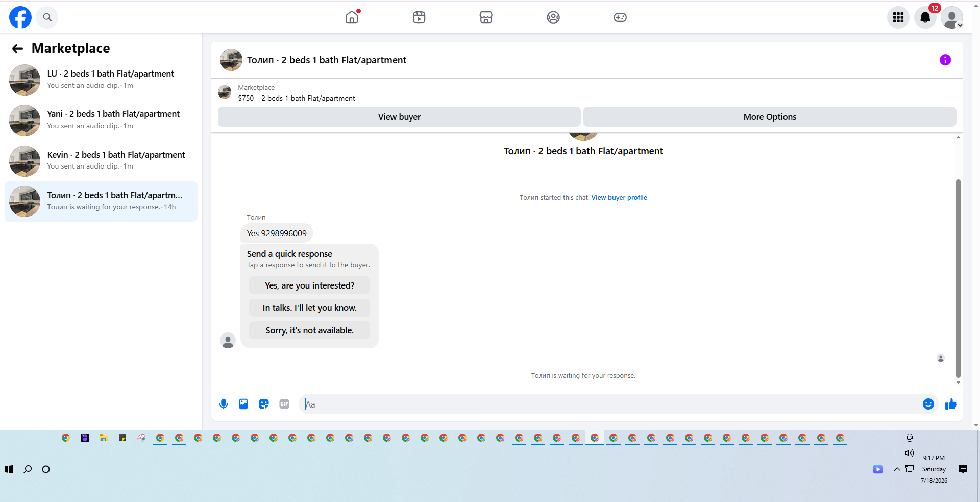This screenshot has height=502, width=980.
Task: Open the Yani conversation about the flat
Action: click(101, 120)
